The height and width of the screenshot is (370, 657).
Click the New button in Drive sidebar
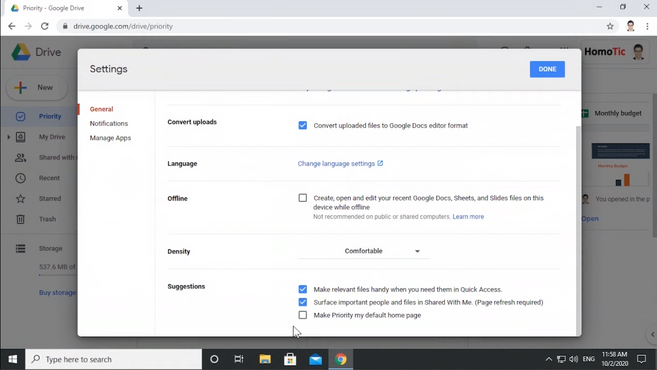point(37,88)
